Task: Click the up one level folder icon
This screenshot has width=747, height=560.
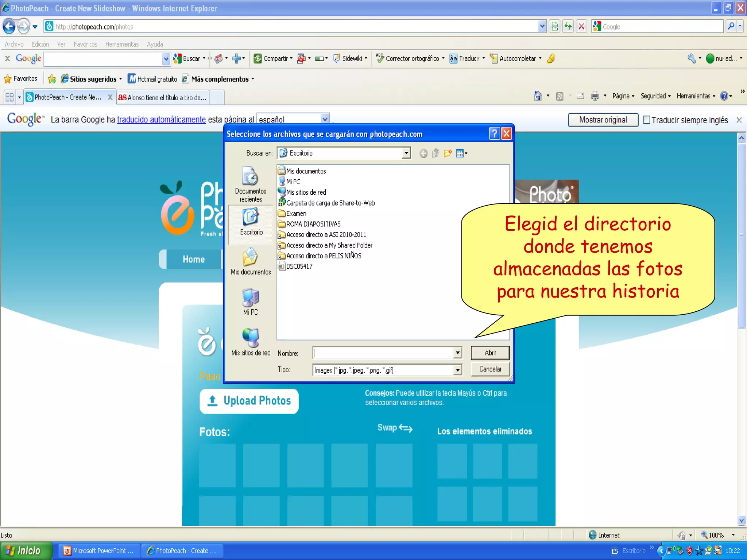Action: [x=436, y=153]
